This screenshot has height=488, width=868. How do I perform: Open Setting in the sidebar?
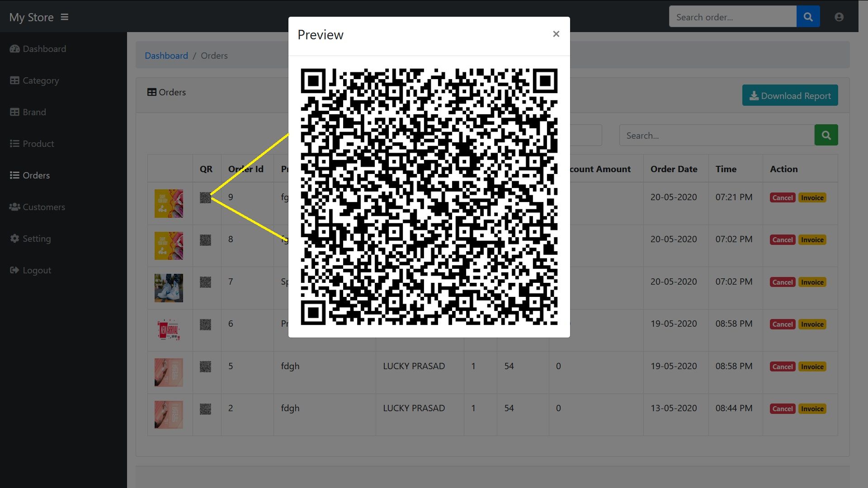click(30, 239)
